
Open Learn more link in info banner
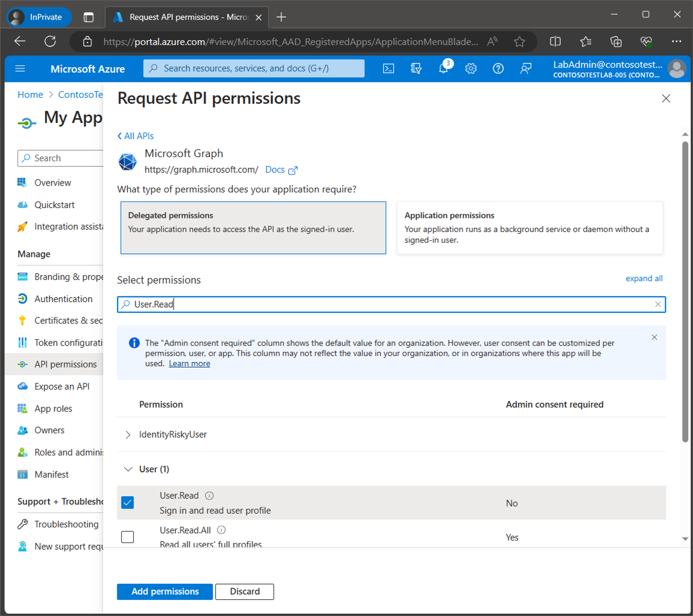(189, 364)
